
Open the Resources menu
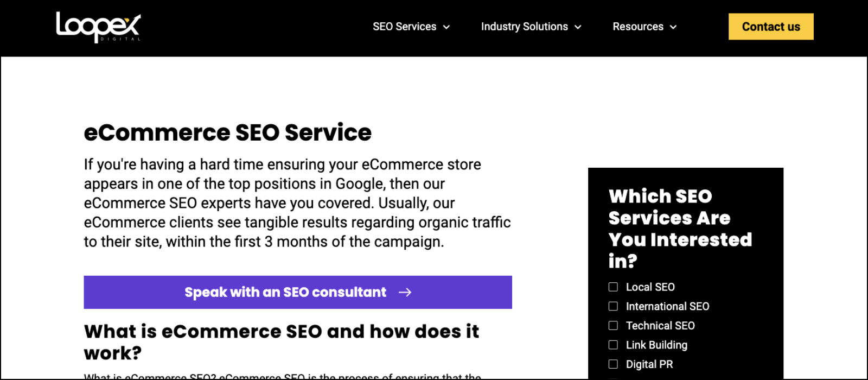pyautogui.click(x=638, y=27)
